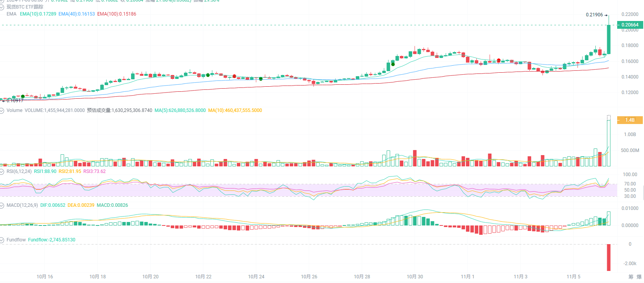Click the low price label 0.10917
This screenshot has width=644, height=283.
pos(15,101)
